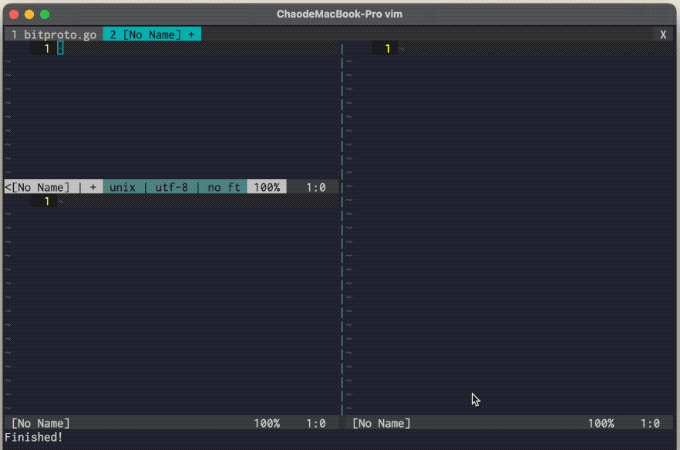680x450 pixels.
Task: Click the X at the tabline's right end
Action: (663, 34)
